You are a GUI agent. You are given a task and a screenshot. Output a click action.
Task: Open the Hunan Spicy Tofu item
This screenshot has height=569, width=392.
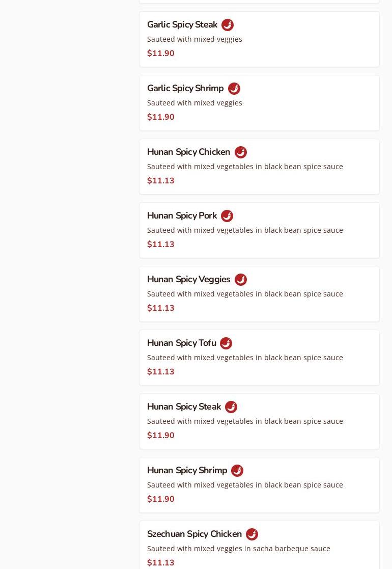pyautogui.click(x=181, y=343)
